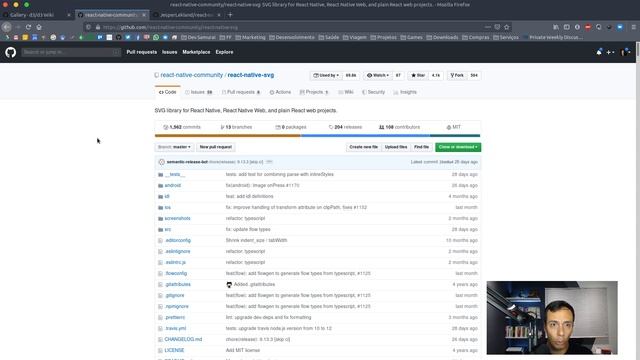The width and height of the screenshot is (640, 360).
Task: Open the Firefox hamburger menu
Action: click(633, 27)
